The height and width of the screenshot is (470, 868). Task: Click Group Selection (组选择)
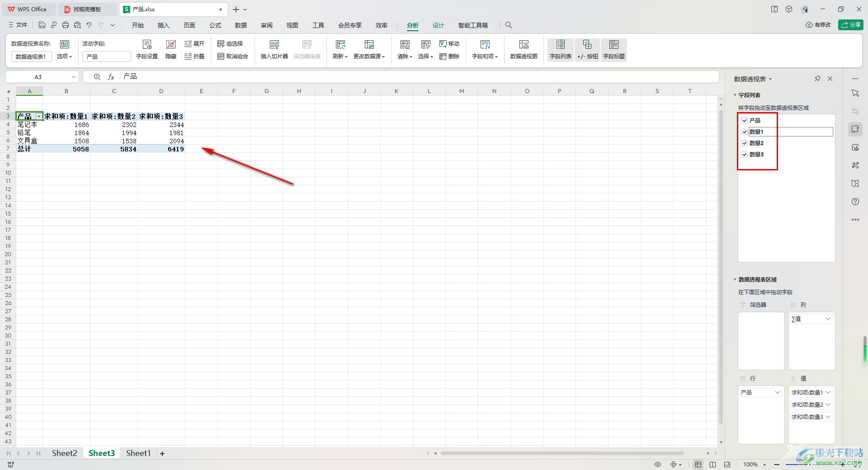230,44
